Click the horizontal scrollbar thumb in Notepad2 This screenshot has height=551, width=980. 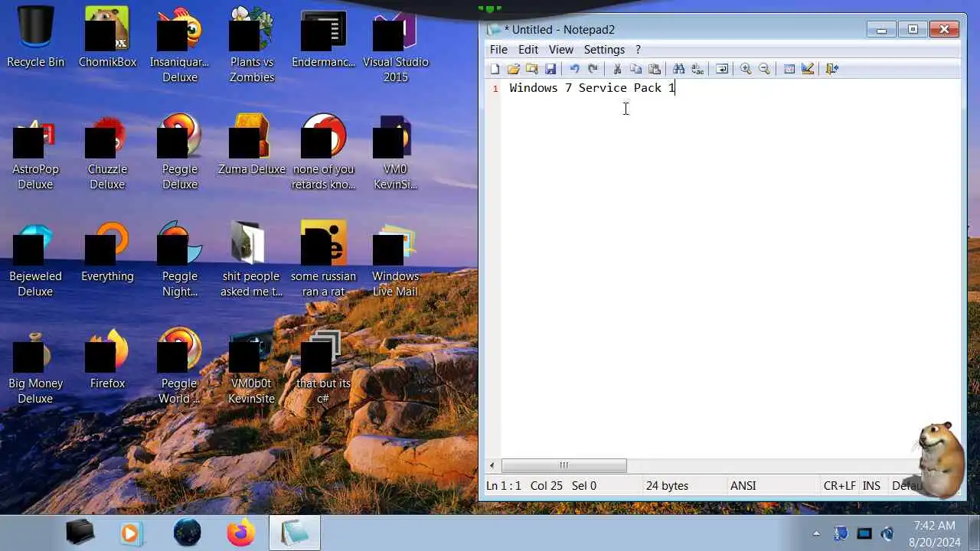coord(563,465)
